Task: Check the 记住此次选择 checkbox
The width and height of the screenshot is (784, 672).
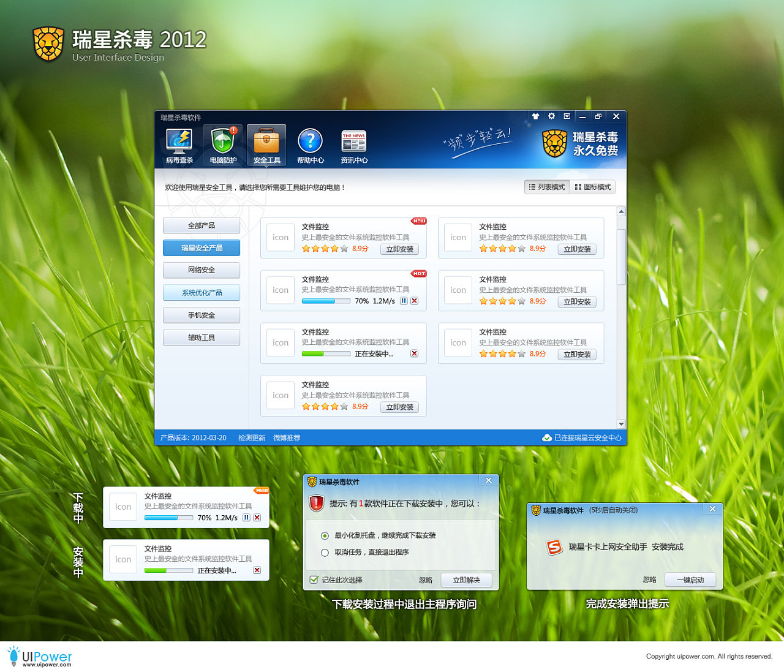Action: click(314, 580)
